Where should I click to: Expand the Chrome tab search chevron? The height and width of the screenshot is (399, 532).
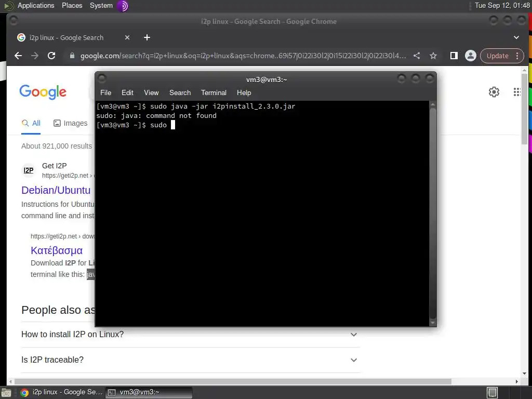click(x=516, y=37)
